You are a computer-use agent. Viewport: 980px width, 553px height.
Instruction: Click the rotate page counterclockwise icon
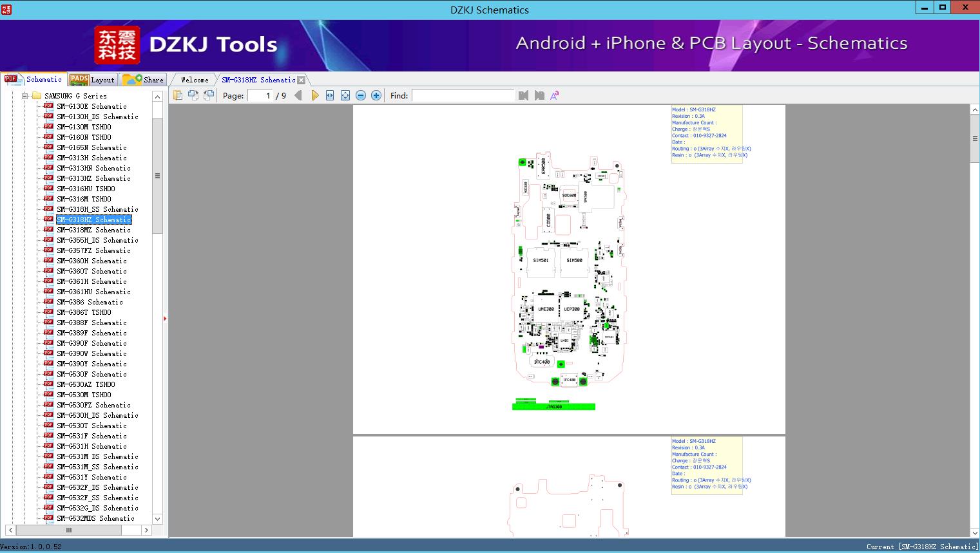(193, 95)
